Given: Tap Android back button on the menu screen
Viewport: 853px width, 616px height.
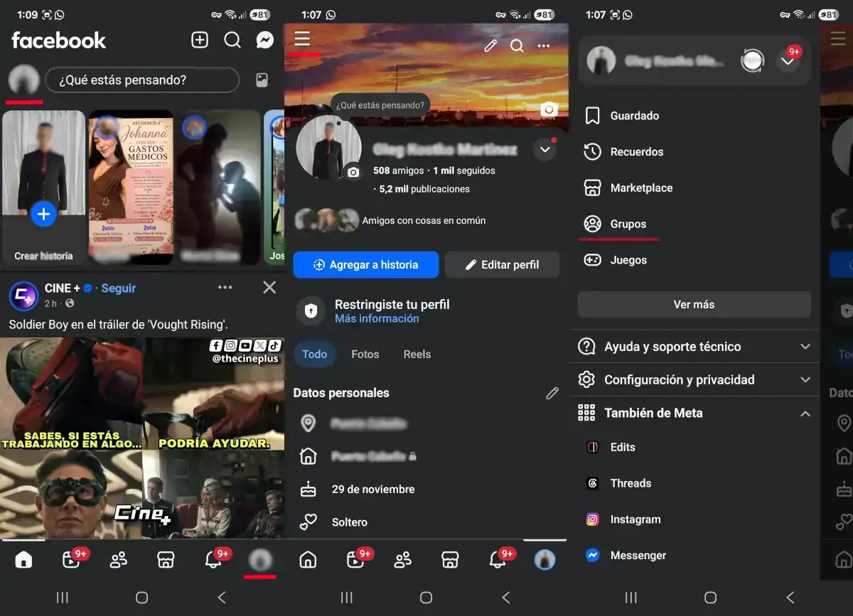Looking at the screenshot, I should 790,598.
